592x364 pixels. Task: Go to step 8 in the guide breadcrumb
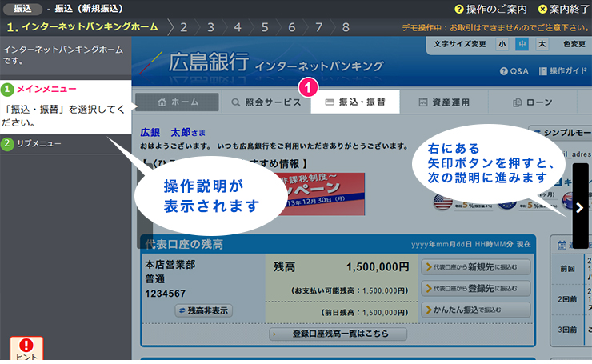click(346, 27)
